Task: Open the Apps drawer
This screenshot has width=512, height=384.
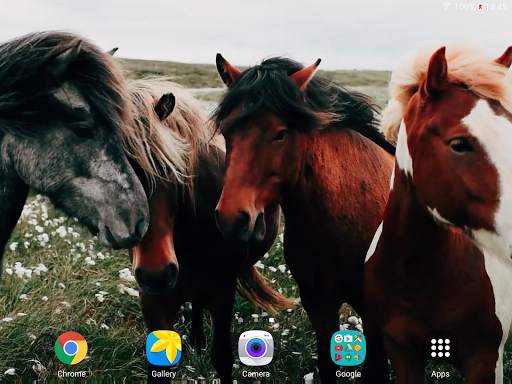Action: 440,348
